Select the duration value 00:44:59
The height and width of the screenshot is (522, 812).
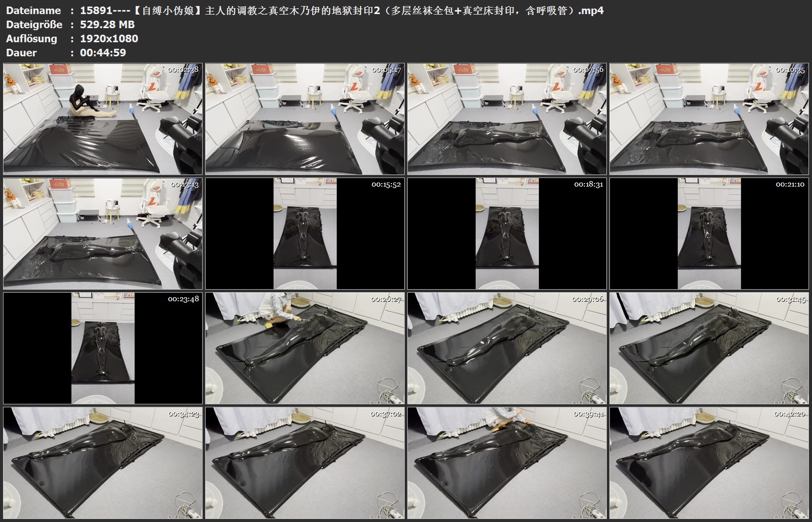click(x=103, y=53)
